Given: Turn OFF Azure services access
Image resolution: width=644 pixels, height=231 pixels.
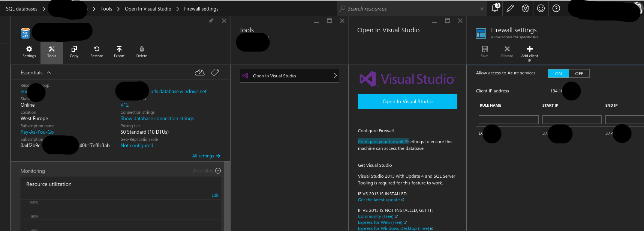Looking at the screenshot, I should tap(579, 74).
